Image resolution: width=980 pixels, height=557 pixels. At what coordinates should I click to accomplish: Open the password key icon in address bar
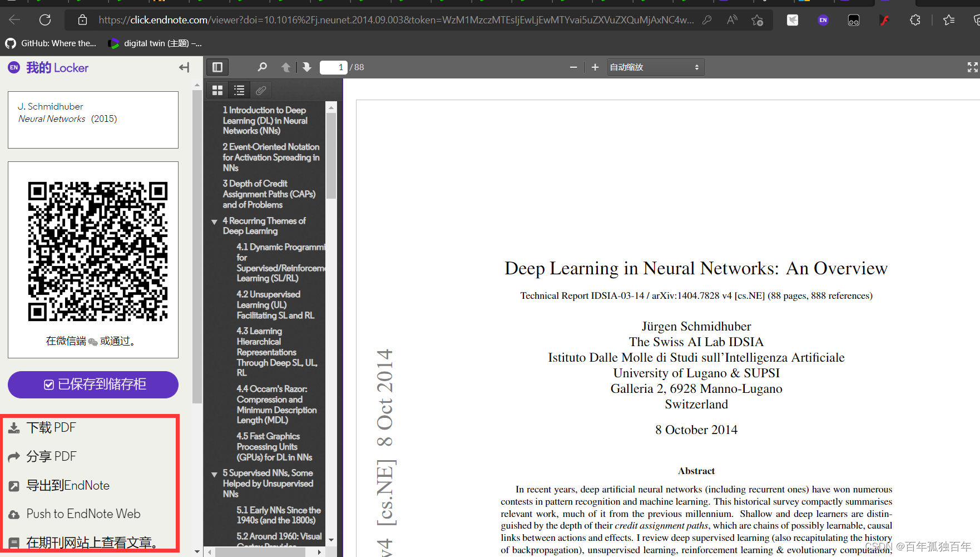[707, 20]
